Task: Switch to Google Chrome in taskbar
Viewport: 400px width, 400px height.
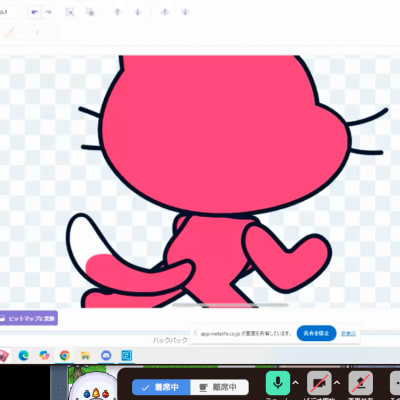Action: click(65, 356)
